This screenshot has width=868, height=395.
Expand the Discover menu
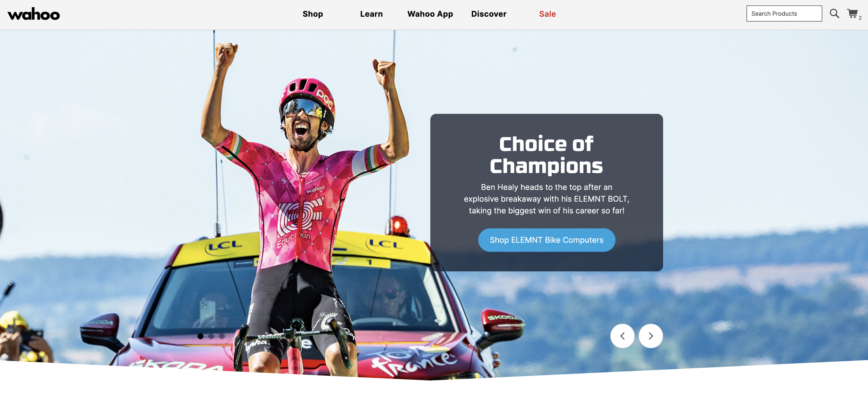pos(489,14)
